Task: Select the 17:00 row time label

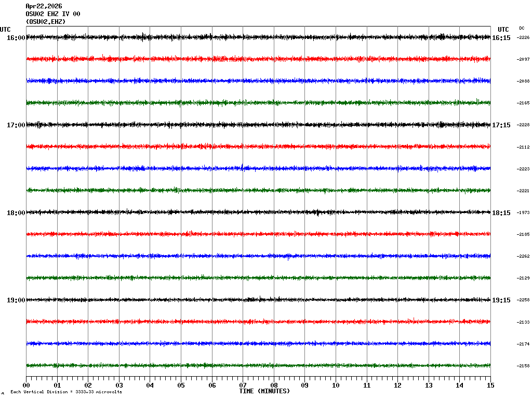Action: tap(16, 125)
